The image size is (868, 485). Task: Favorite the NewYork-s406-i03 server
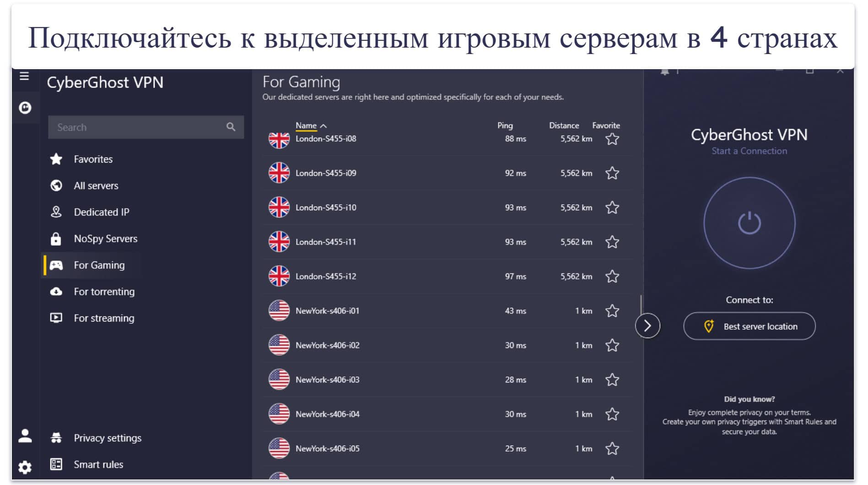pos(612,380)
